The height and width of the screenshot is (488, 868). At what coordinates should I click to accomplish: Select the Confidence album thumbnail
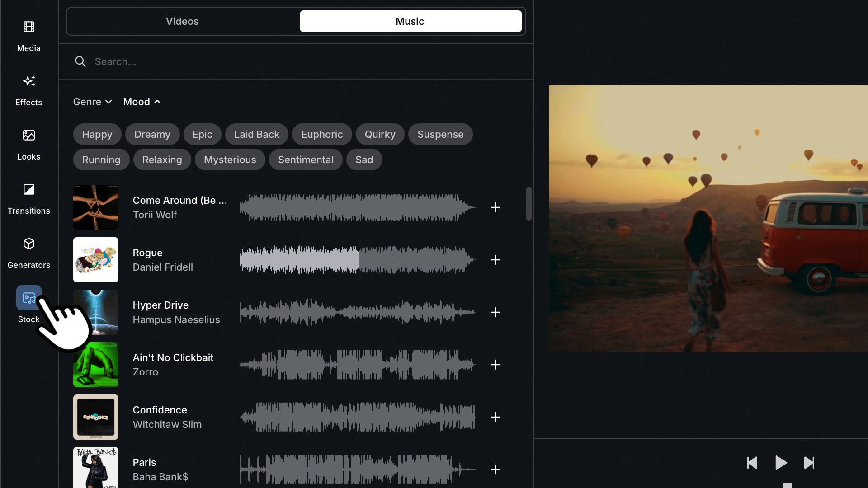(96, 417)
